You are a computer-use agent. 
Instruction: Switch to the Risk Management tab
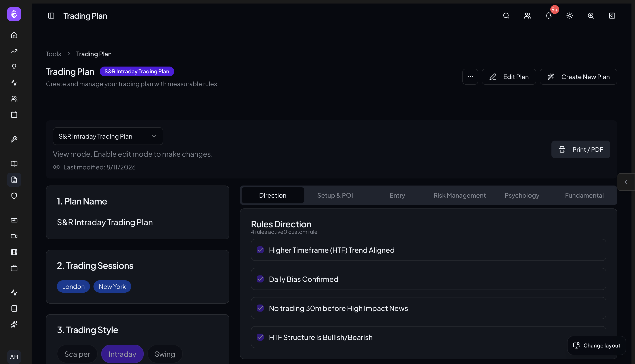pyautogui.click(x=459, y=195)
